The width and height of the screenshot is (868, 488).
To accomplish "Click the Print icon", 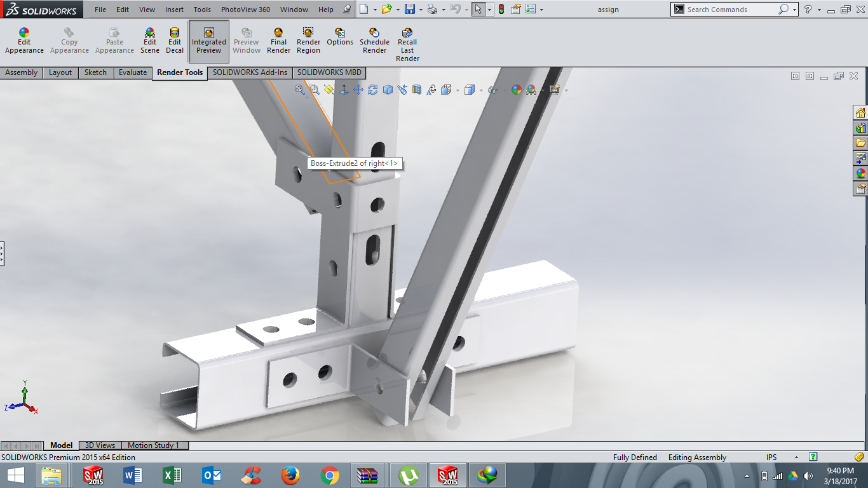I will coord(432,9).
